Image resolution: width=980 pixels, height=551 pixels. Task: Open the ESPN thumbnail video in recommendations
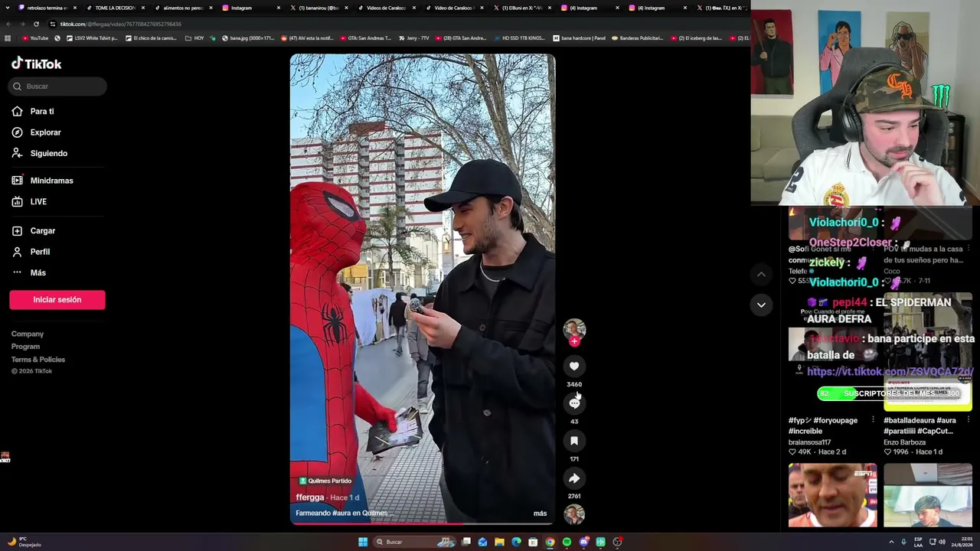(832, 495)
